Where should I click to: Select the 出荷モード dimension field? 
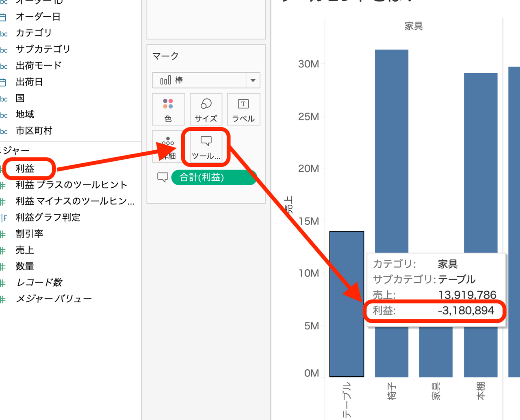pos(39,65)
